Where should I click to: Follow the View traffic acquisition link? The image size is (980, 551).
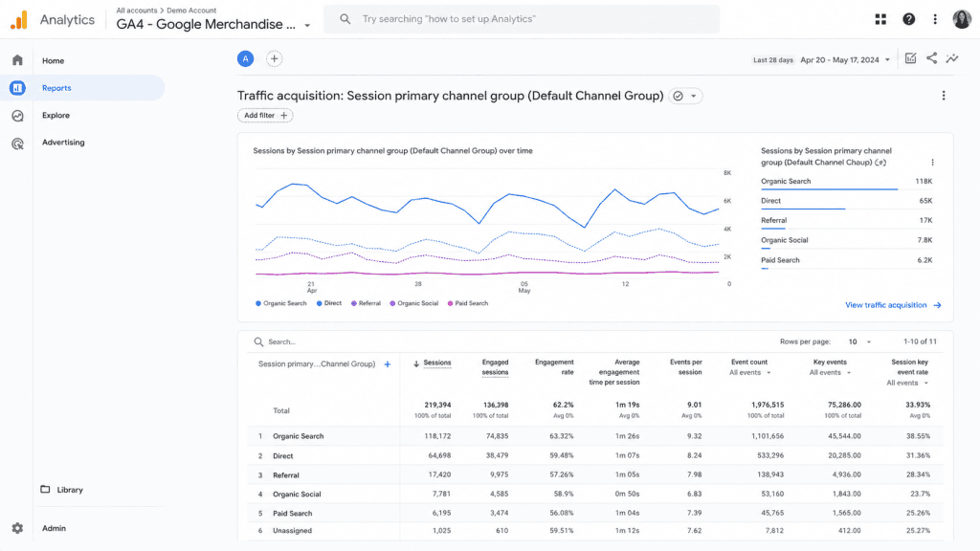pyautogui.click(x=893, y=305)
